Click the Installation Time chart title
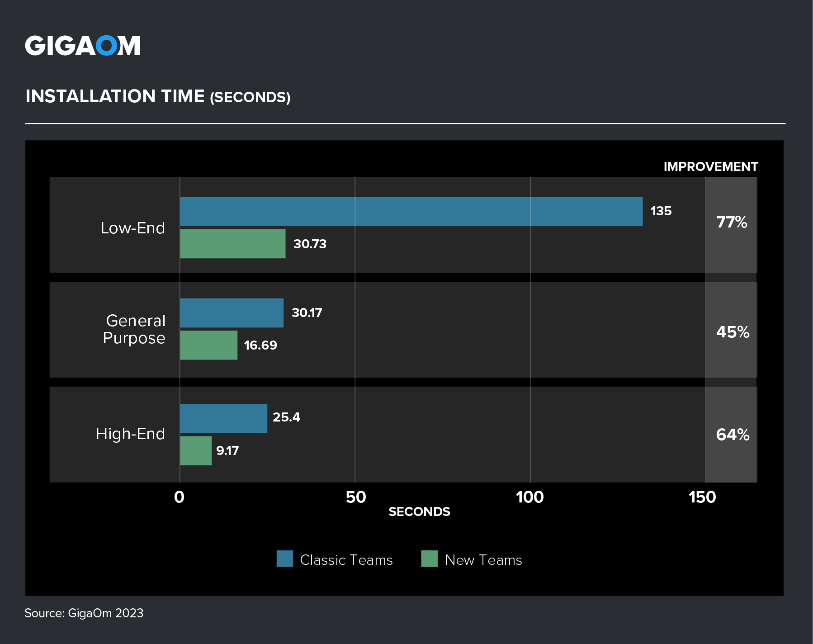Image resolution: width=813 pixels, height=644 pixels. click(158, 96)
